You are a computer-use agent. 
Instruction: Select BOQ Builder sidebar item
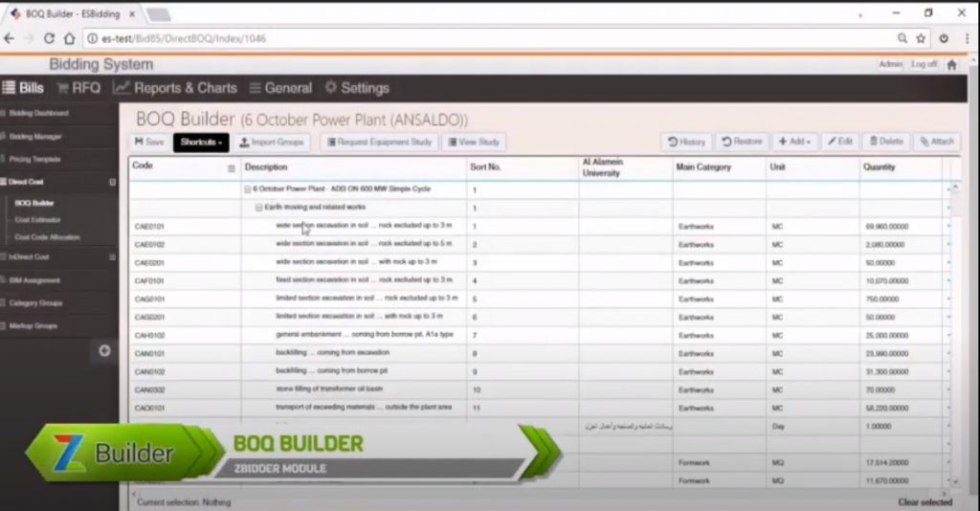click(33, 203)
